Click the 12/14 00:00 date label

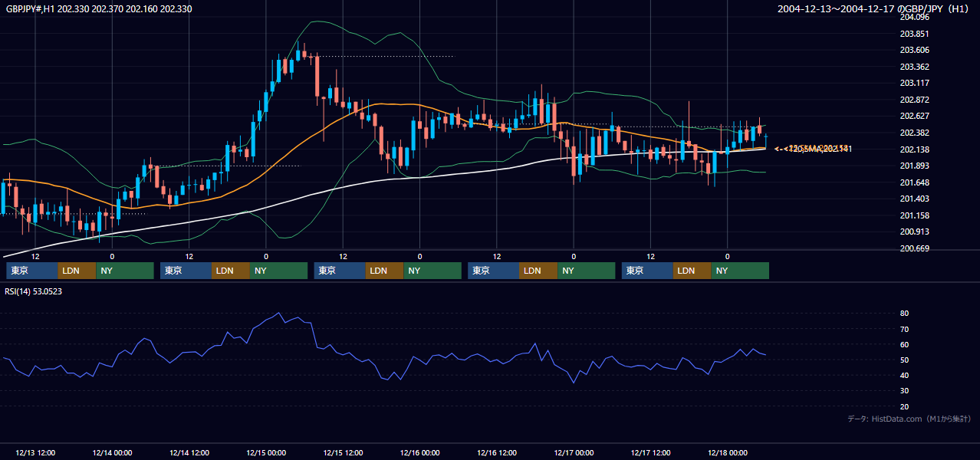112,452
